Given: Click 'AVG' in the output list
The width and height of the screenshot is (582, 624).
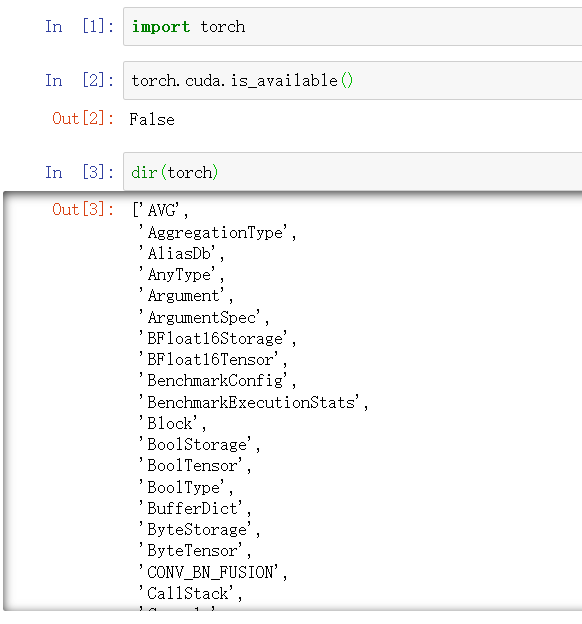Looking at the screenshot, I should (x=161, y=210).
